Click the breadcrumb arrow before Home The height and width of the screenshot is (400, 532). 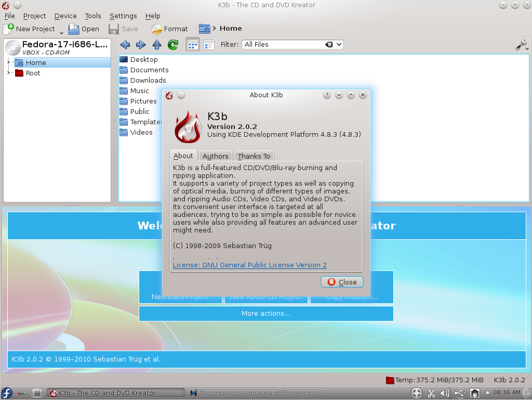(x=214, y=29)
